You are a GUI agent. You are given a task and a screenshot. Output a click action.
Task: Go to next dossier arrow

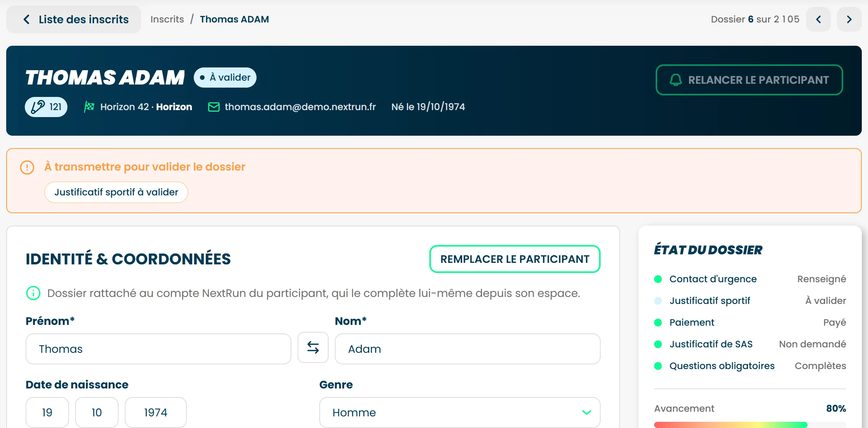[x=849, y=19]
